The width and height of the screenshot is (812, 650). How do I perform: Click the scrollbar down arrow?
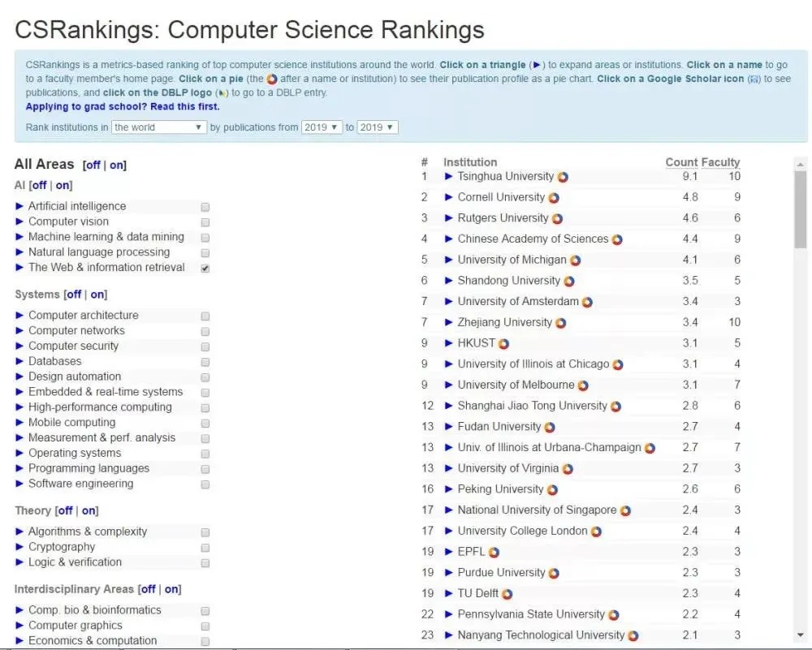tap(801, 635)
